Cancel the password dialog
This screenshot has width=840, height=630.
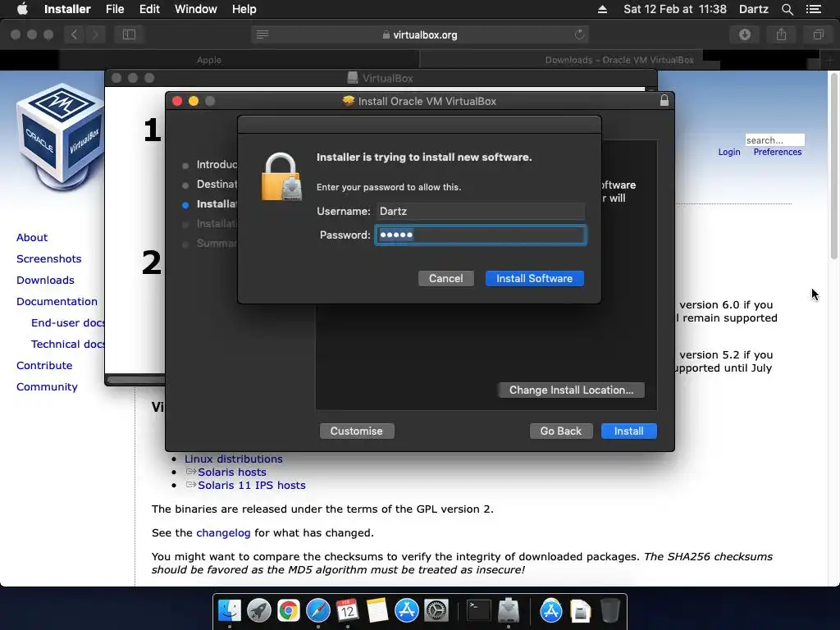[x=445, y=279]
